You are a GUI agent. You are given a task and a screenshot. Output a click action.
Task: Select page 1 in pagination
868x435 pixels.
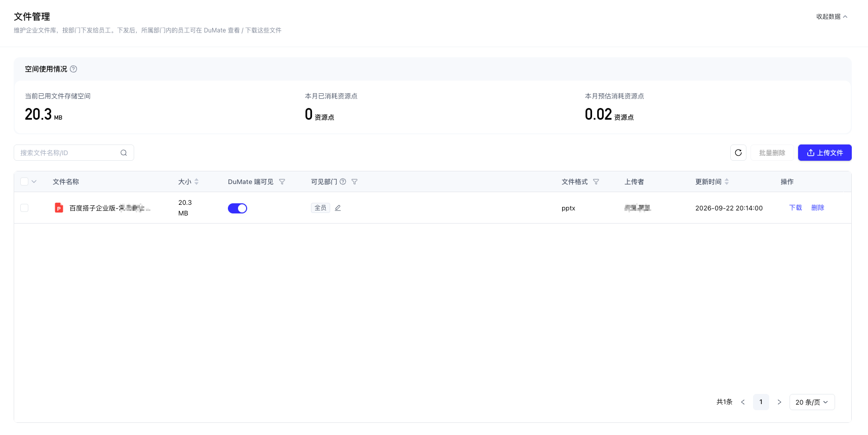761,402
